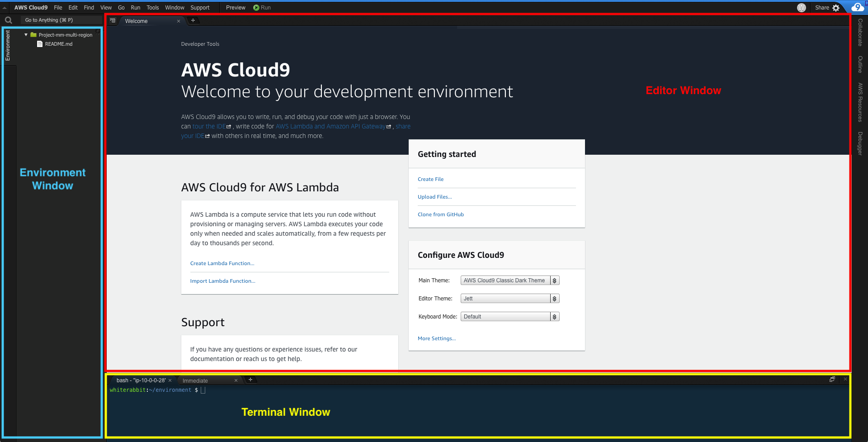Open the Editor Theme dropdown
This screenshot has height=442, width=868.
(x=510, y=299)
